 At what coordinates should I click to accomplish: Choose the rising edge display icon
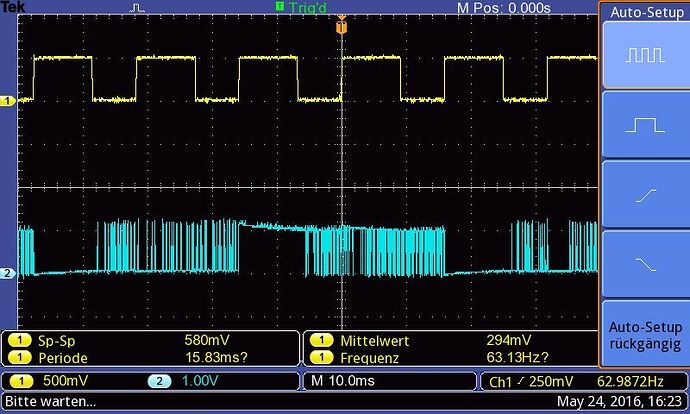point(643,195)
